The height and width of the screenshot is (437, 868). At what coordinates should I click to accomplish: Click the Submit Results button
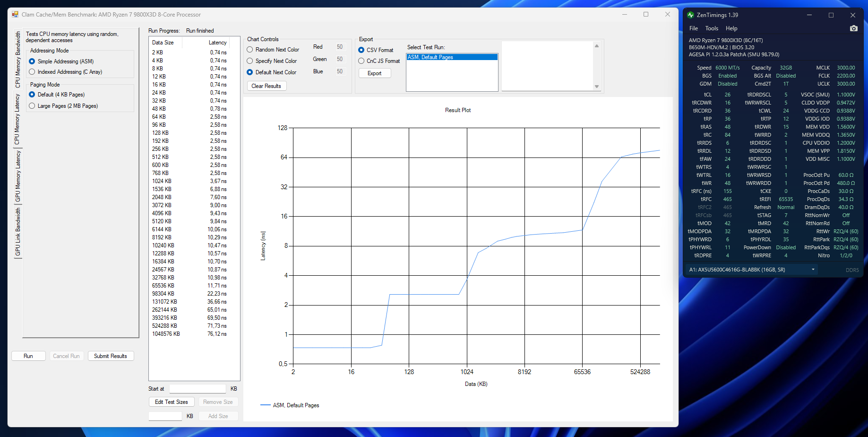click(x=111, y=356)
